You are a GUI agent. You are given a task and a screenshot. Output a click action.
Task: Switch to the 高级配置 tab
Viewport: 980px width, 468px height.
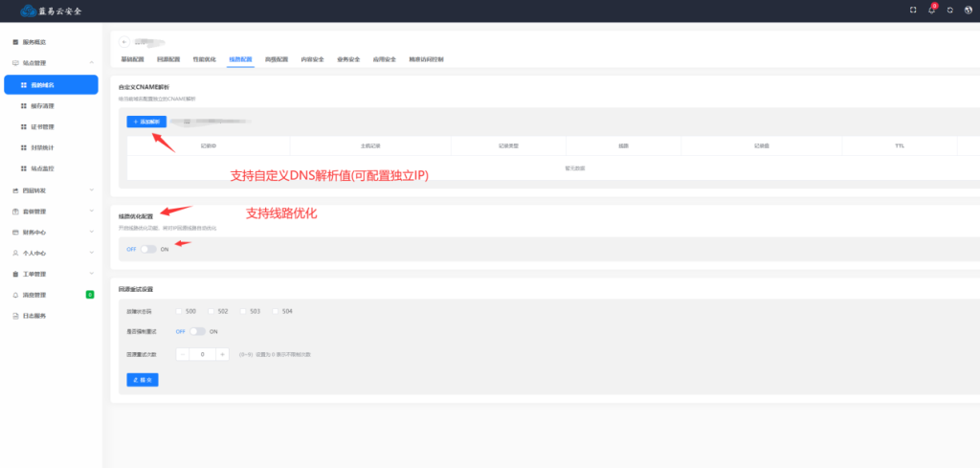(x=277, y=59)
